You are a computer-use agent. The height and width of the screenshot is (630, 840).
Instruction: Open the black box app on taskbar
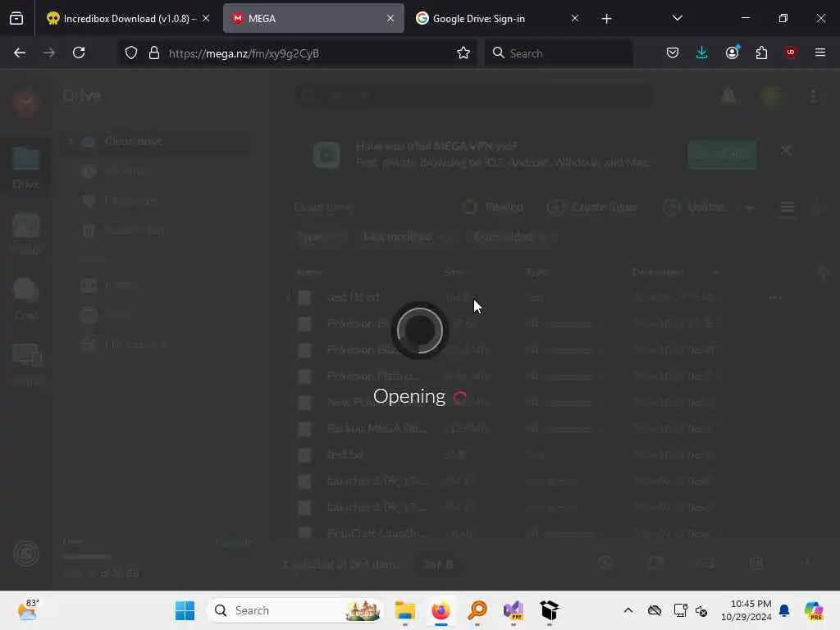(x=549, y=610)
